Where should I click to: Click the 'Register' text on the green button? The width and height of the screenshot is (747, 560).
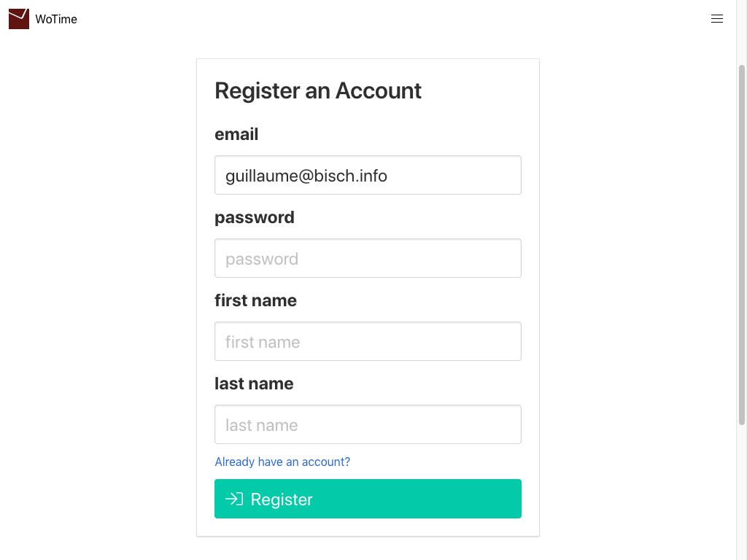tap(282, 499)
